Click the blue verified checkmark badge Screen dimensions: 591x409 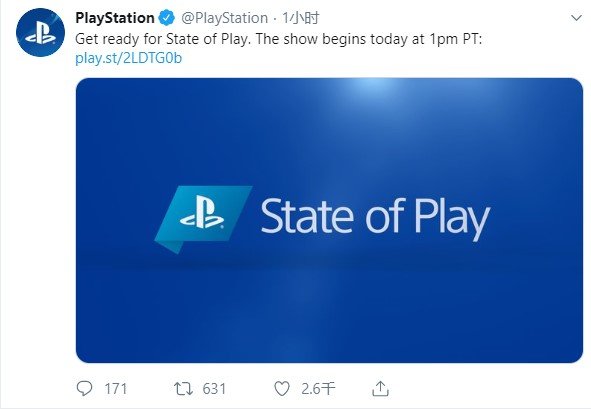[x=167, y=18]
